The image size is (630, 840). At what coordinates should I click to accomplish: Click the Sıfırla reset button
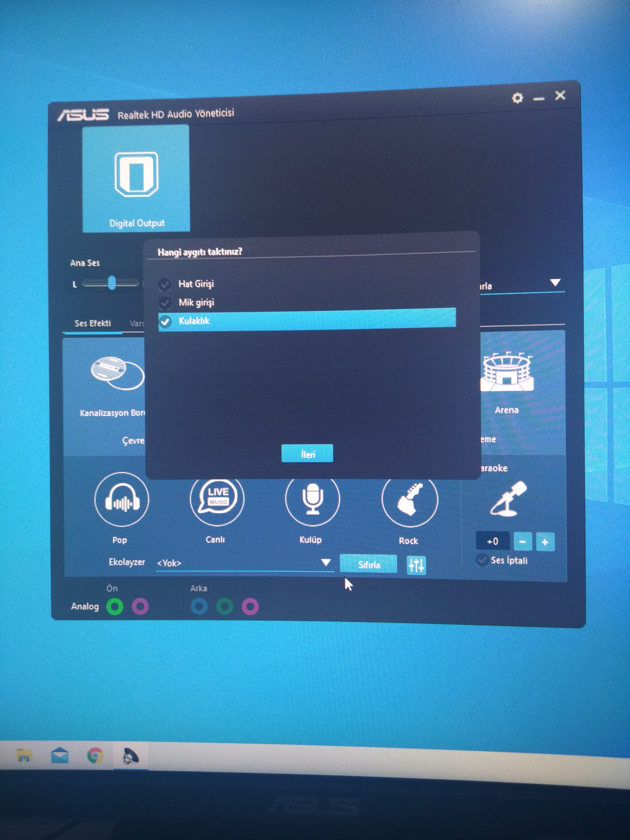click(x=368, y=565)
